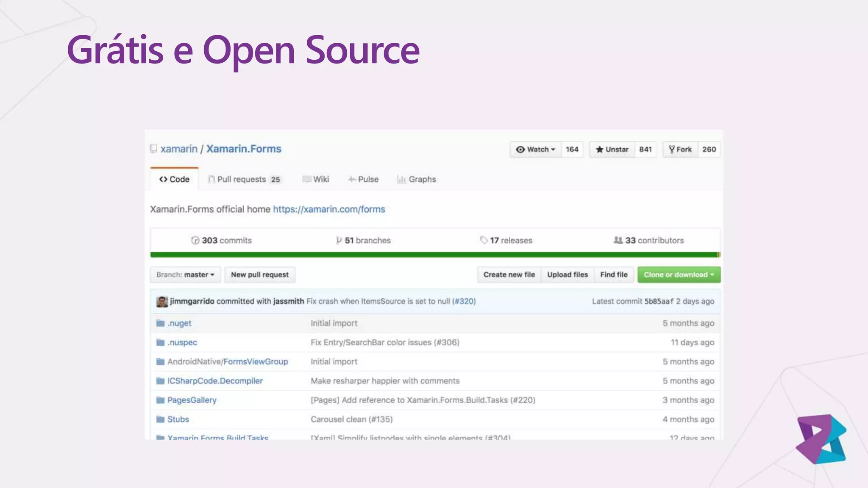Click the folder icon for PagesGallery
The image size is (868, 488).
click(160, 400)
